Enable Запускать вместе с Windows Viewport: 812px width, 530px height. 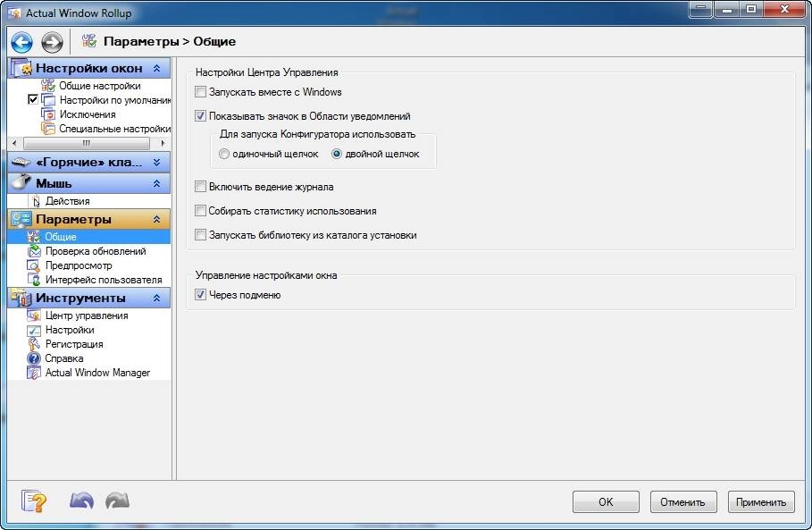[x=200, y=92]
